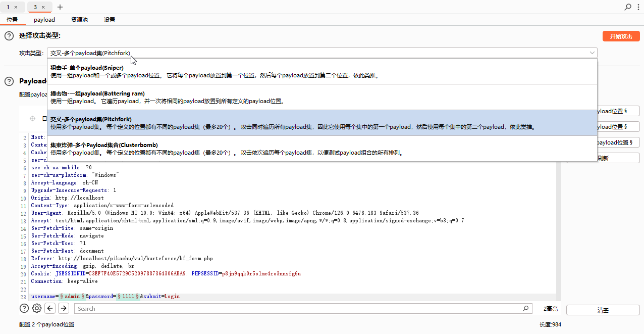
Task: Add a new Intruder tab with plus icon
Action: 60,7
